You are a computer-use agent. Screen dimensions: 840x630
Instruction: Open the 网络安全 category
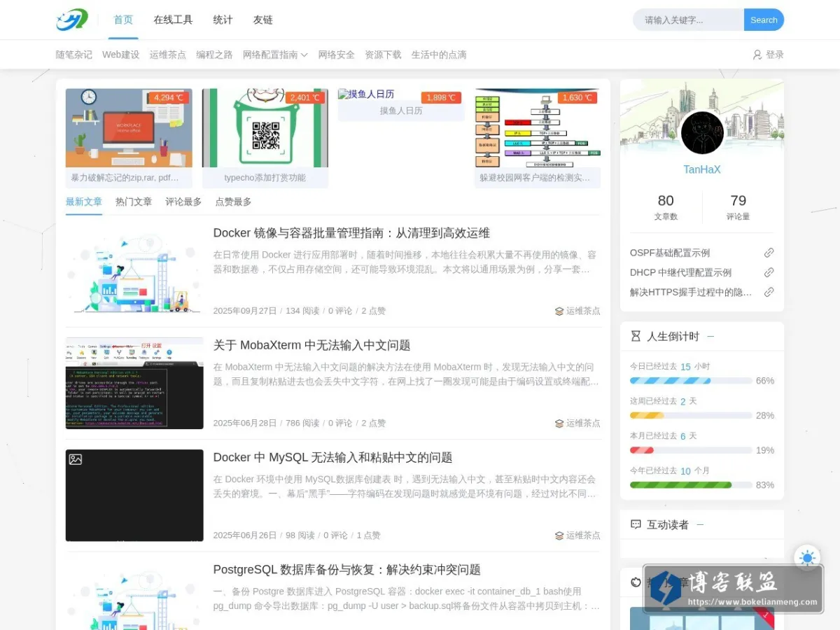pyautogui.click(x=336, y=55)
